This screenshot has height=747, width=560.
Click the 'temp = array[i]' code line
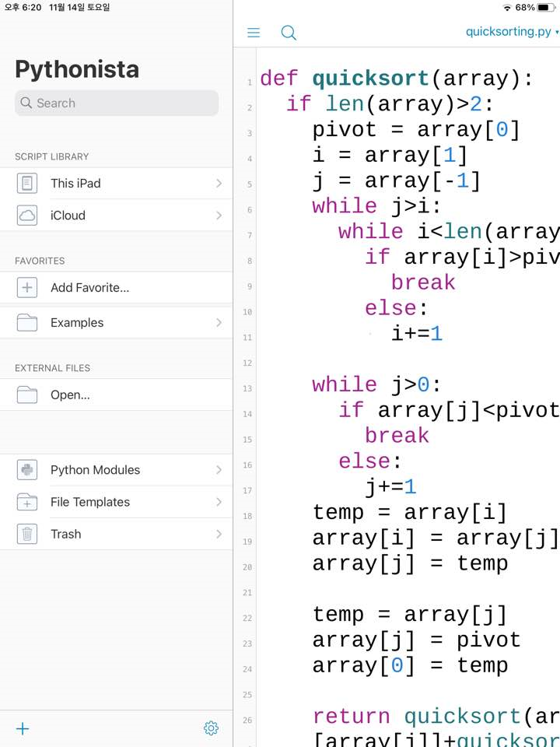410,512
